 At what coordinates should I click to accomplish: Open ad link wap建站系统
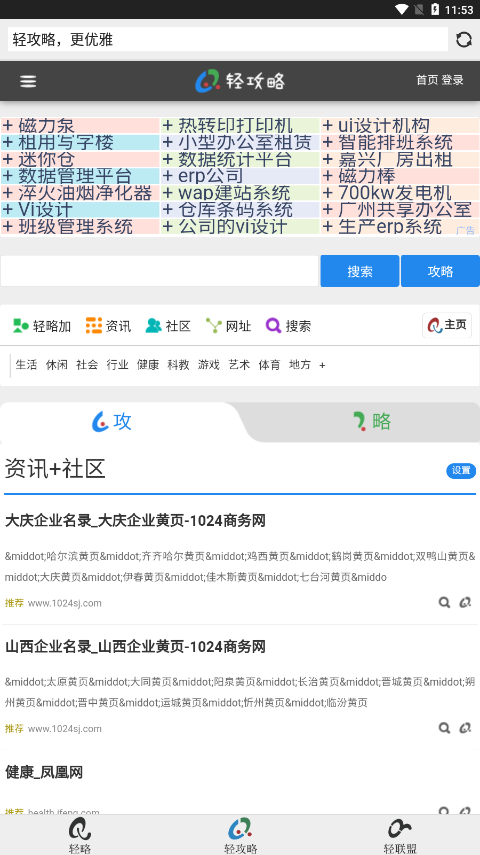[240, 193]
